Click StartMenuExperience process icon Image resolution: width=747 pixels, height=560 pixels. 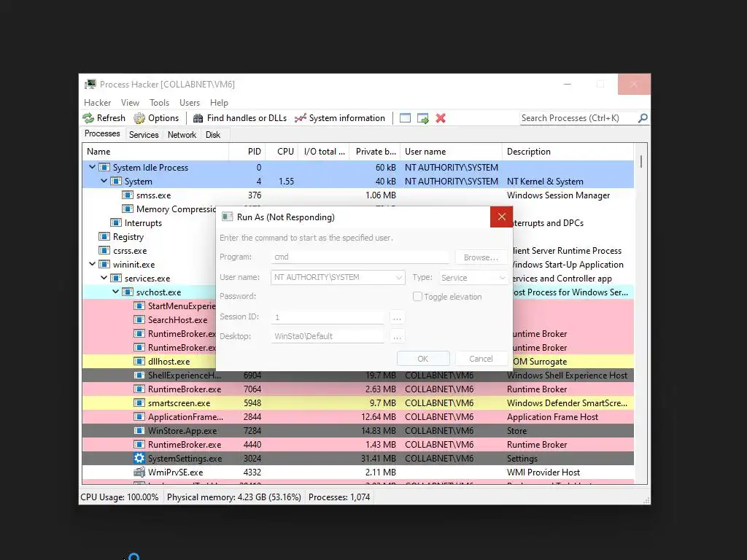tap(139, 306)
